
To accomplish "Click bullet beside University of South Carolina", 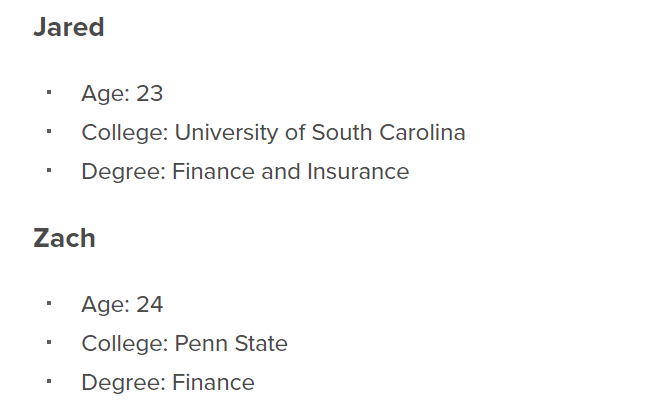I will (49, 131).
